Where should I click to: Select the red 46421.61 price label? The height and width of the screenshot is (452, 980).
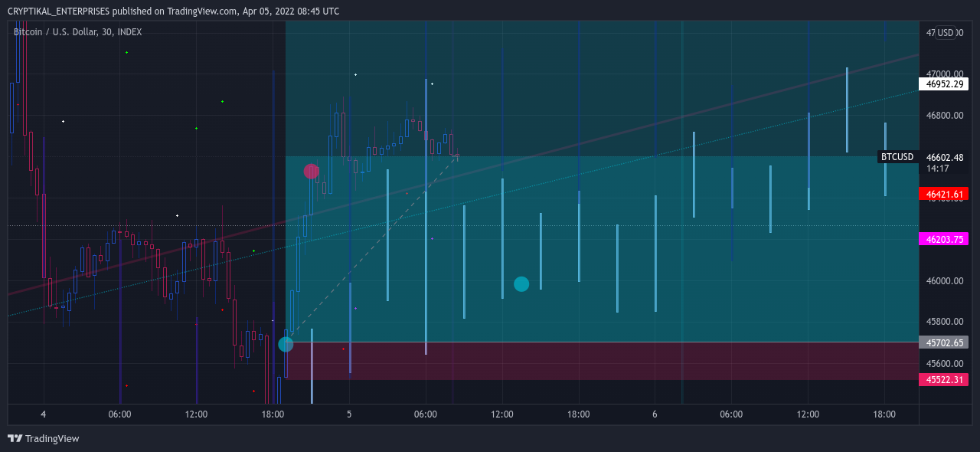click(x=943, y=194)
